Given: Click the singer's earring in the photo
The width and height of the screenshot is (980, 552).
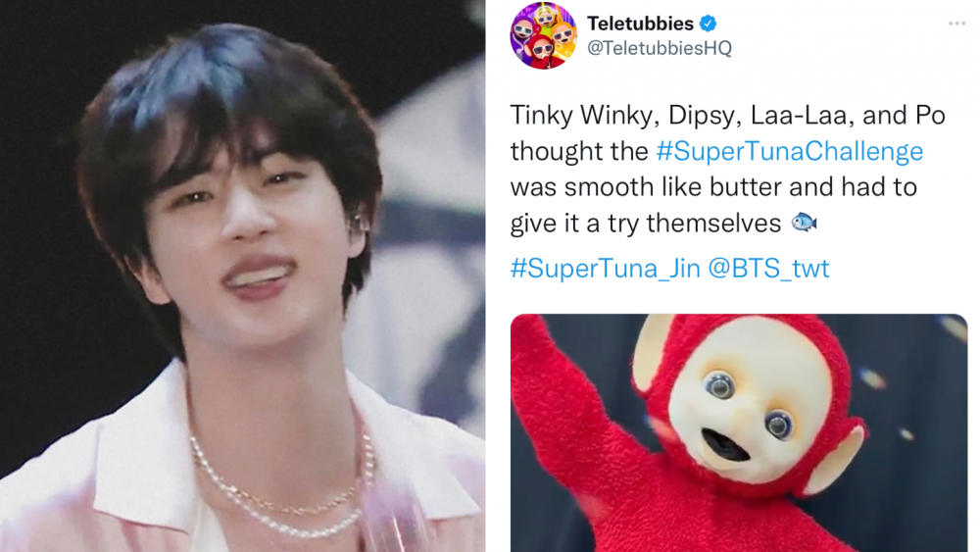Looking at the screenshot, I should 360,222.
